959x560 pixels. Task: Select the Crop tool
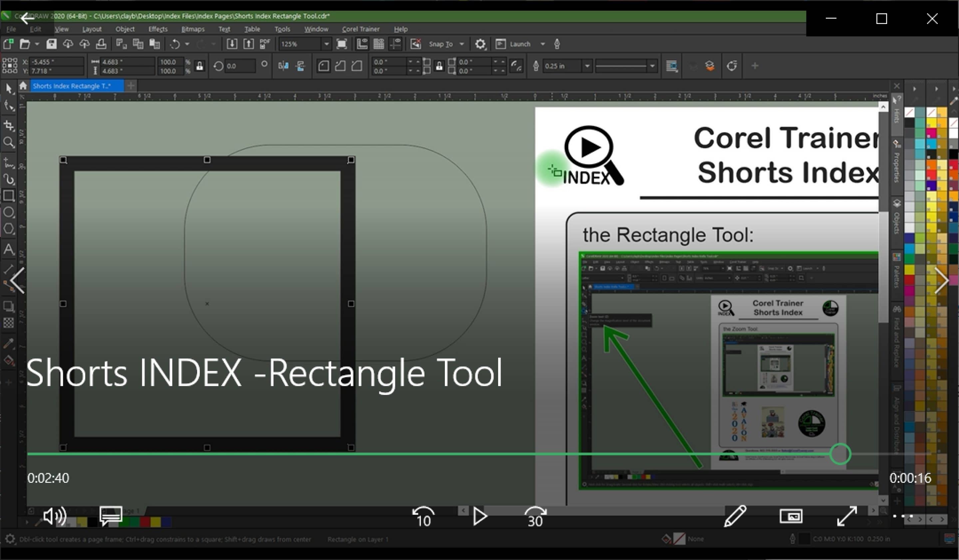[9, 125]
